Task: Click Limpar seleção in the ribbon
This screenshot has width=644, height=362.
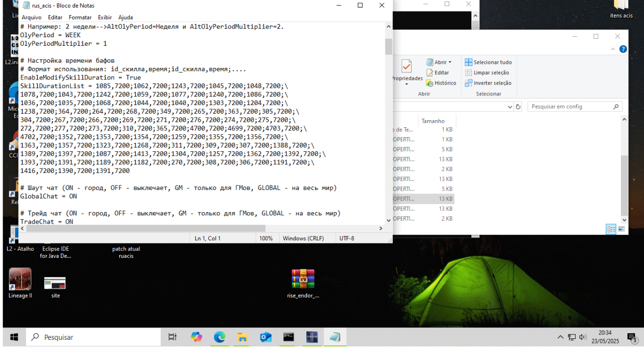Action: 487,72
